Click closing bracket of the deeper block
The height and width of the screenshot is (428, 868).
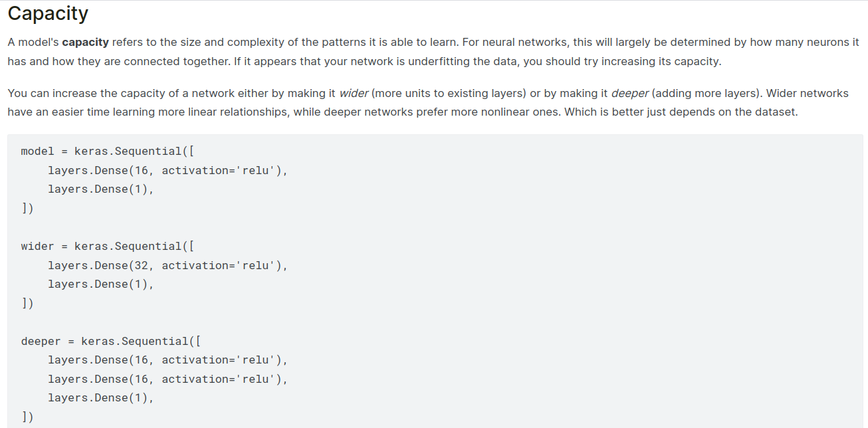(27, 417)
